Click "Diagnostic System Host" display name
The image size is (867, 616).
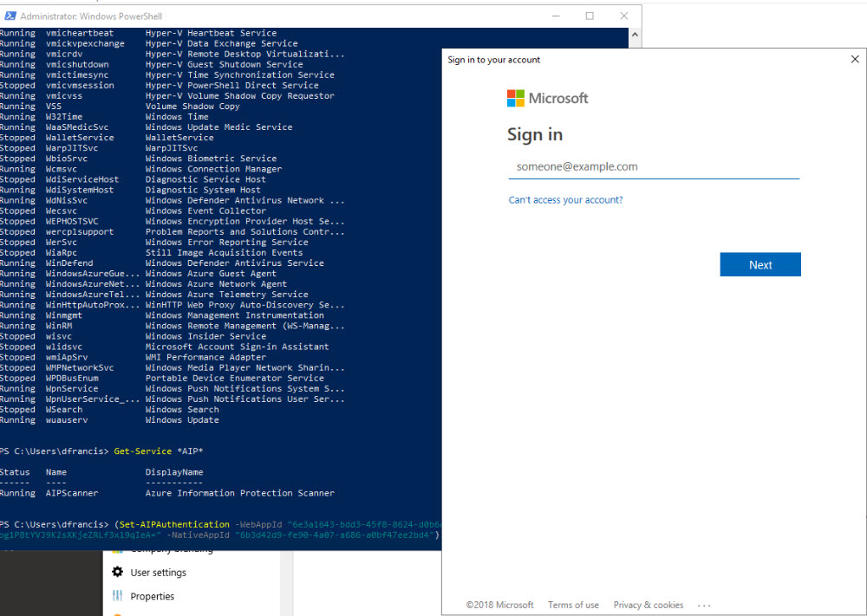203,190
